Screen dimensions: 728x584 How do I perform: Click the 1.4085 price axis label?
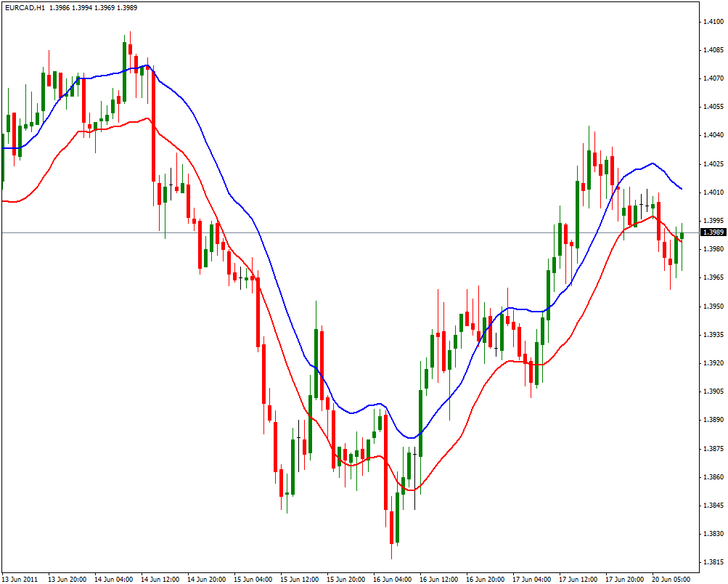tap(713, 49)
